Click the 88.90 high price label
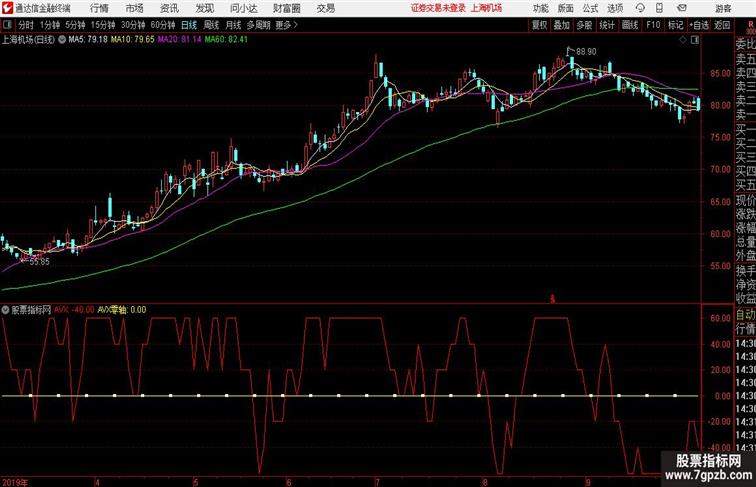 tap(586, 52)
